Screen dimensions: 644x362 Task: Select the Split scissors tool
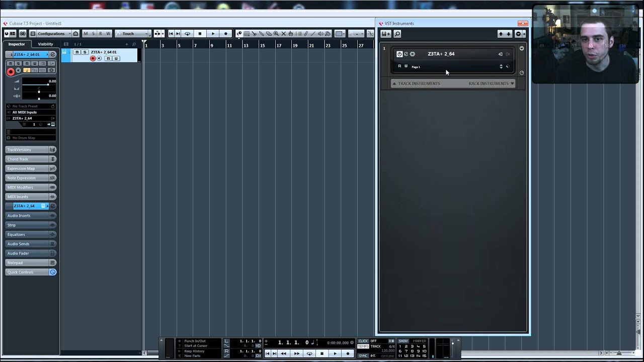coord(254,34)
